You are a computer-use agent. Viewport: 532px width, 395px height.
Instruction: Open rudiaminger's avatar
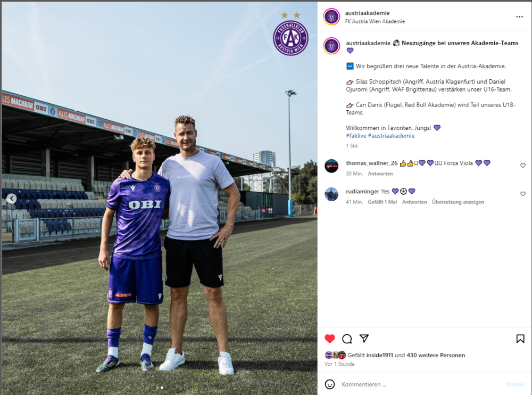(331, 194)
